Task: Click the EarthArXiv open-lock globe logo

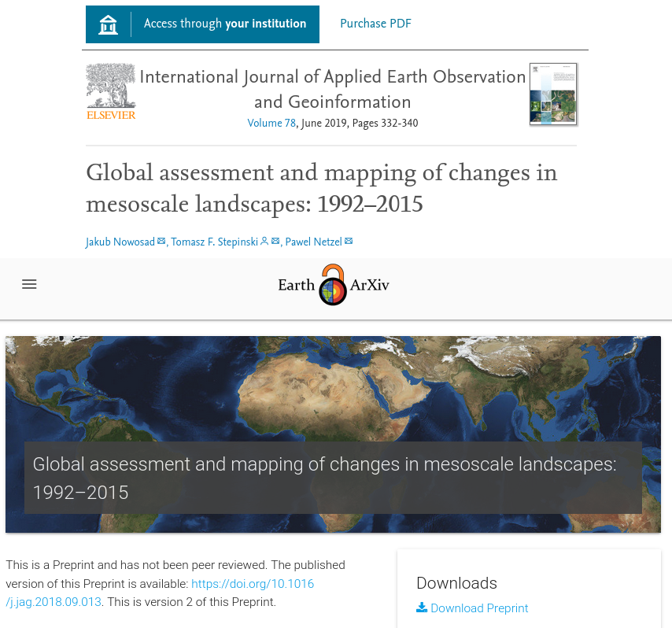Action: coord(333,285)
